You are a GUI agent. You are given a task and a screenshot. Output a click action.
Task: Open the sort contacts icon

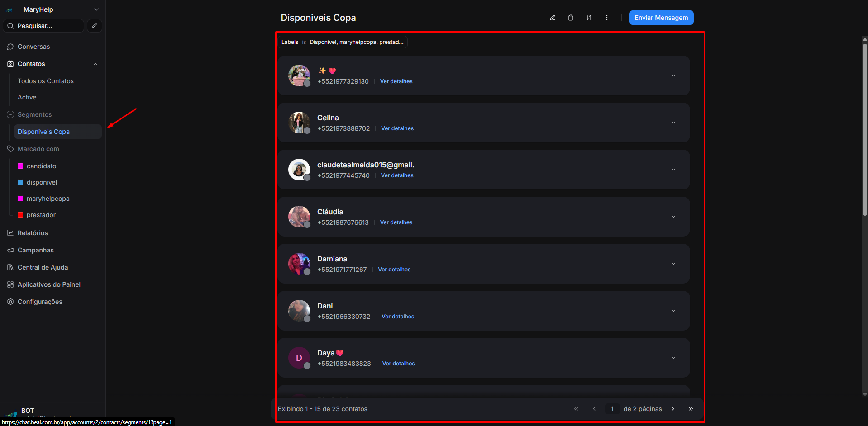point(588,18)
